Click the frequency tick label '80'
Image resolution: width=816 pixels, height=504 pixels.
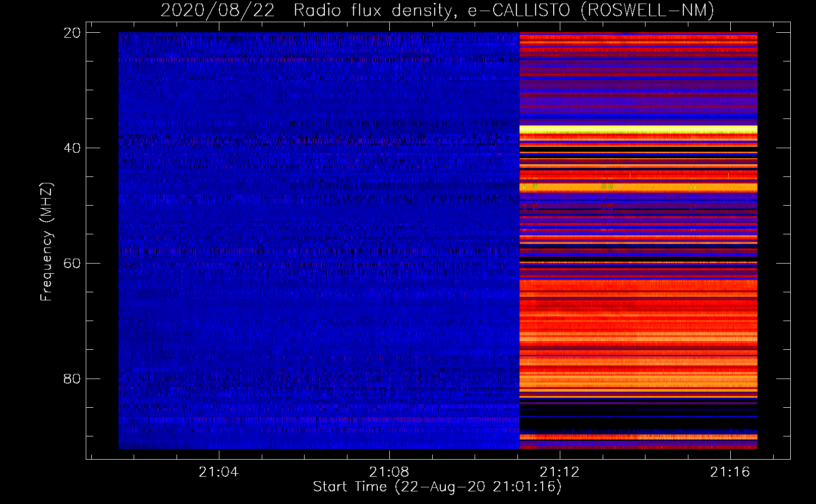pos(73,379)
